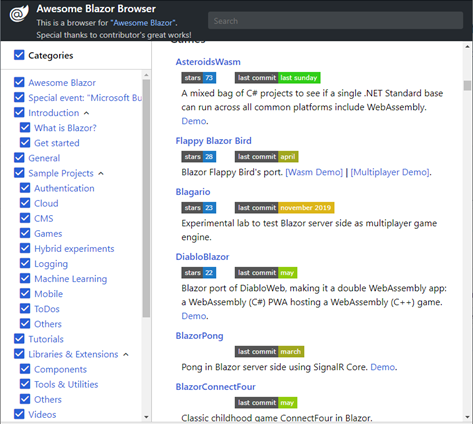
Task: Uncheck the Machine Learning checkbox
Action: 25,278
